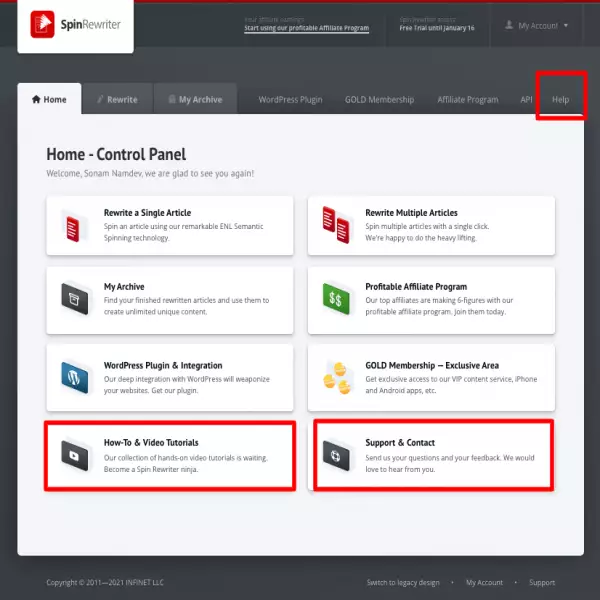Click the pencil icon on Rewrite tab
The width and height of the screenshot is (600, 600).
(x=100, y=99)
